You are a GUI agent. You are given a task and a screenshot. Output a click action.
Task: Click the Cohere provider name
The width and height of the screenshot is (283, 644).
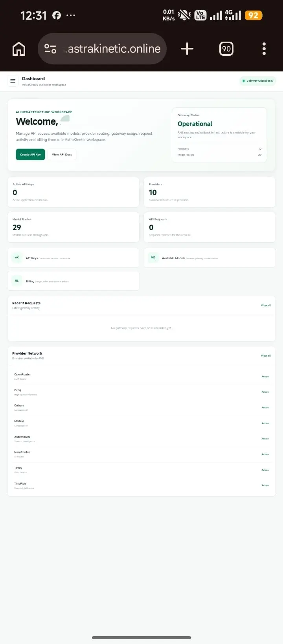click(19, 406)
